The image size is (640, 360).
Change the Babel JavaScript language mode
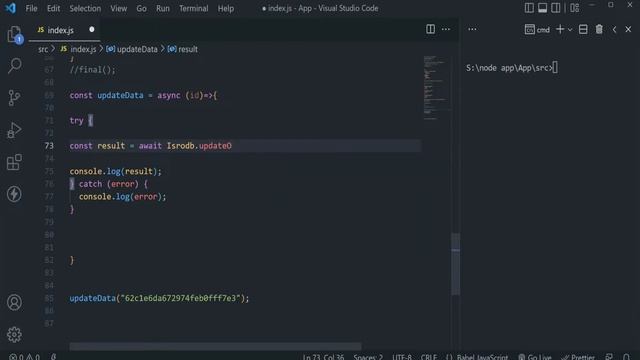[x=482, y=357]
